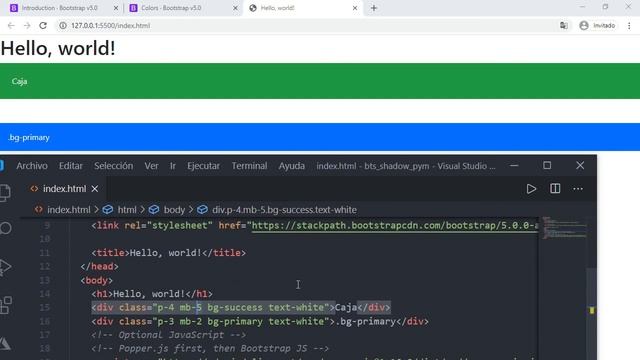The width and height of the screenshot is (640, 360).
Task: Click line number 15 in the gutter
Action: (45, 307)
